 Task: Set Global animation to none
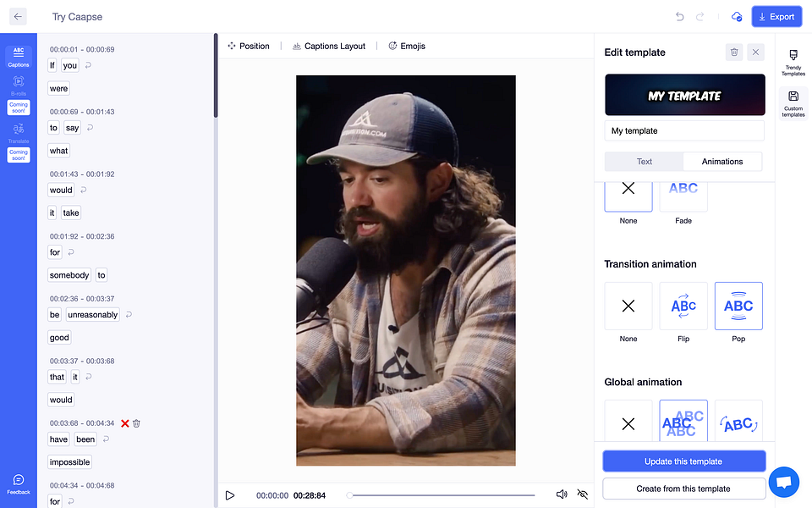pos(628,421)
